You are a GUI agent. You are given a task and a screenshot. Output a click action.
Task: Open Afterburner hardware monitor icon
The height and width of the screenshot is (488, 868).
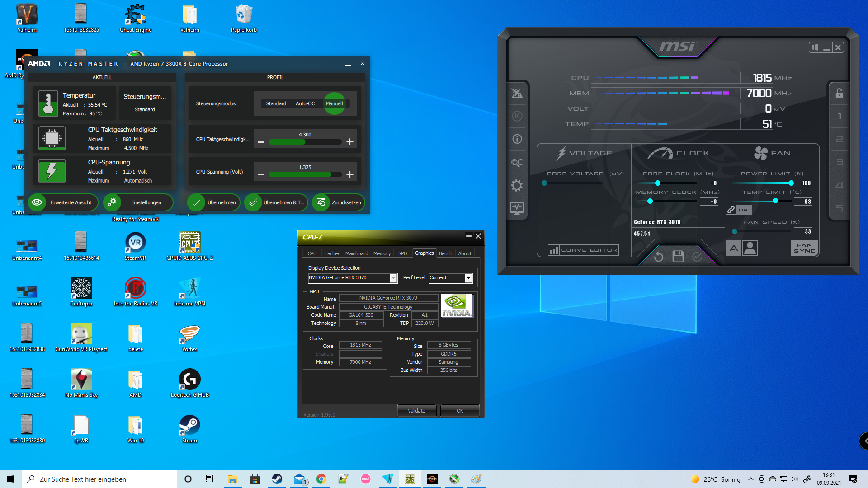(x=517, y=209)
